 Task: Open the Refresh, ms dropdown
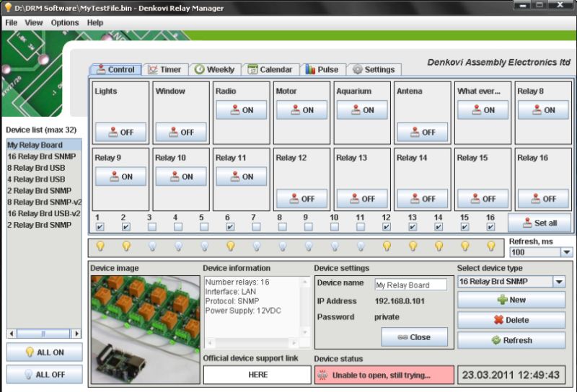point(567,252)
